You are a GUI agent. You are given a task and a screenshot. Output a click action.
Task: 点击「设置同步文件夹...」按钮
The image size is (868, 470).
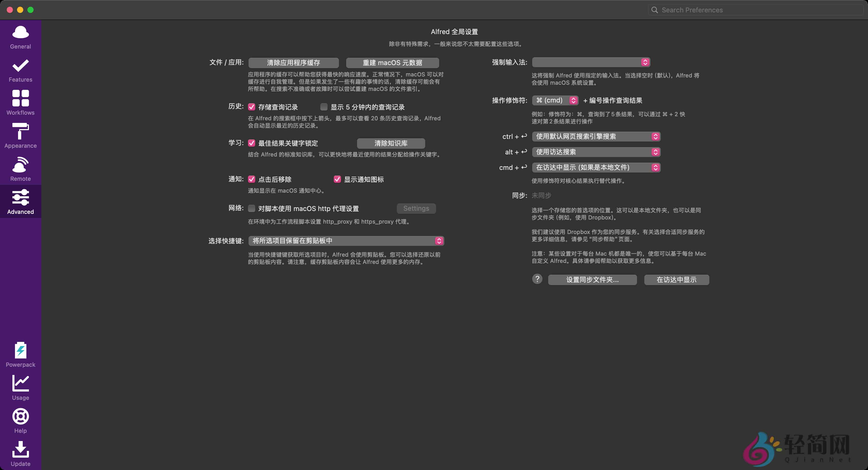coord(592,280)
